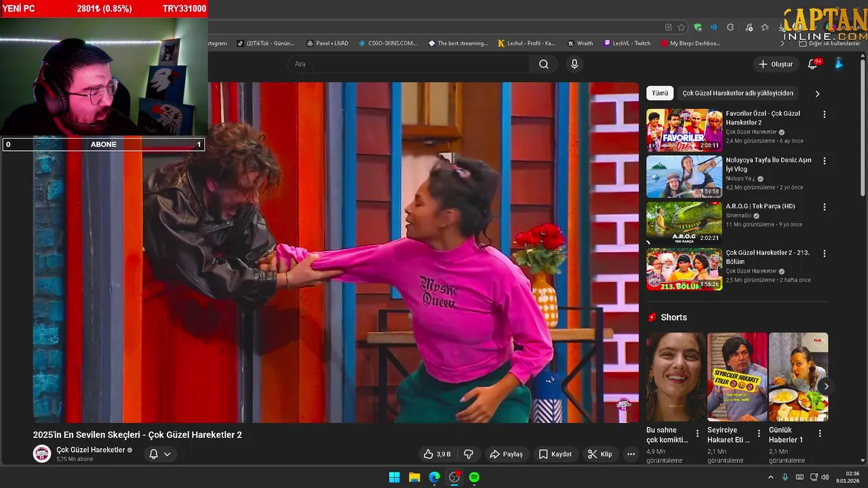The image size is (868, 488).
Task: Switch to OBS Studio in taskbar
Action: click(x=454, y=477)
